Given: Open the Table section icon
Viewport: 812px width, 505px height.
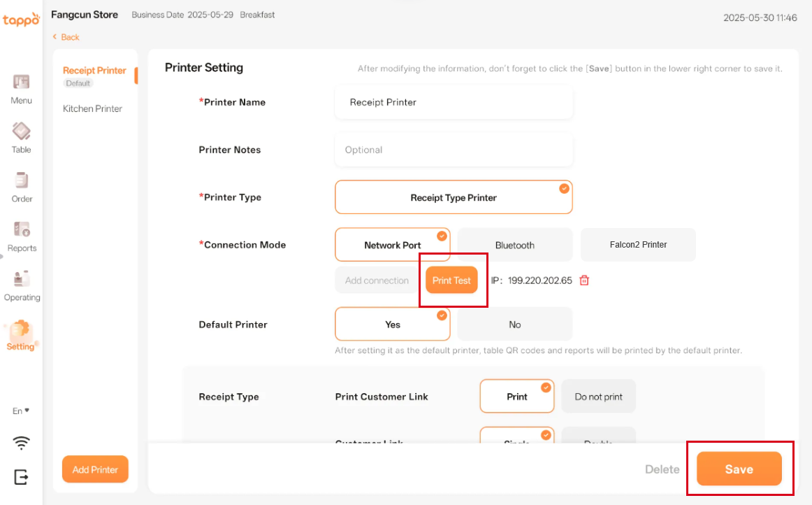Looking at the screenshot, I should pos(21,131).
